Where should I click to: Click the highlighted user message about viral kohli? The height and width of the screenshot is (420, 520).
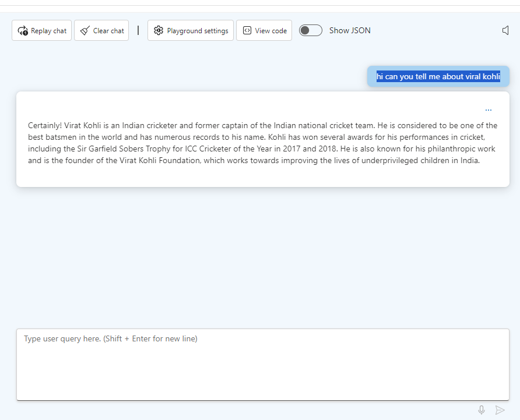point(438,76)
